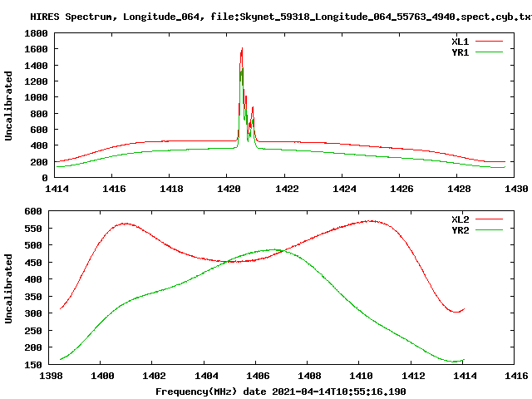Click the 1406 x-axis tick label
This screenshot has height=399, width=532.
click(x=258, y=376)
